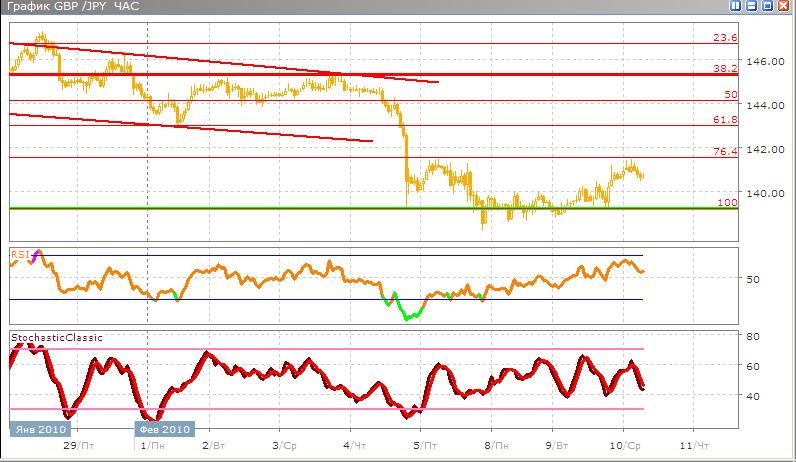Click the 144.00 price axis value
Viewport: 796px width, 462px height.
coord(765,106)
